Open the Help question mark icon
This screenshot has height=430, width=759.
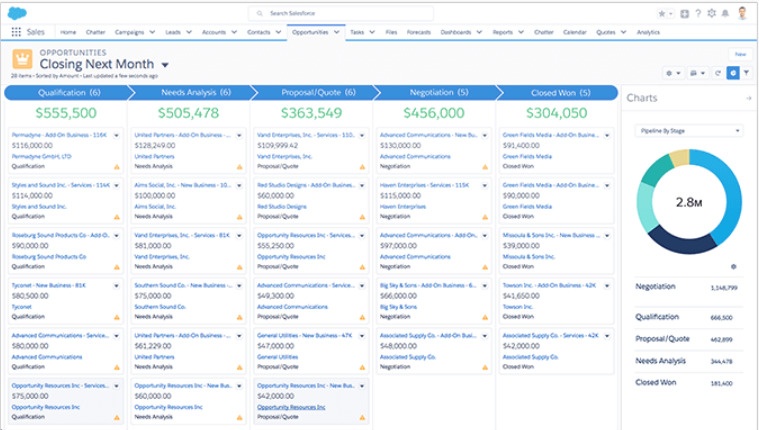coord(698,14)
